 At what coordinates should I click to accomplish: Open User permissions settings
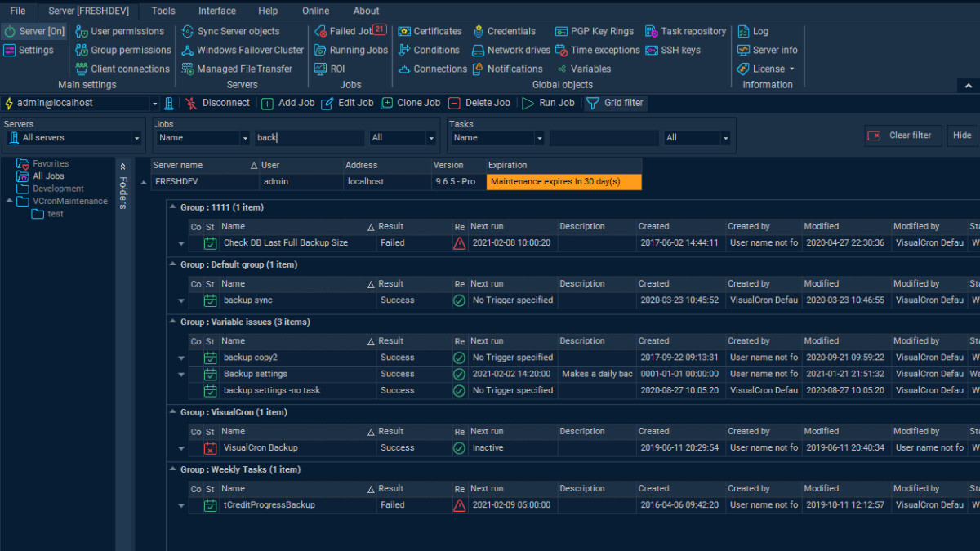pos(119,31)
